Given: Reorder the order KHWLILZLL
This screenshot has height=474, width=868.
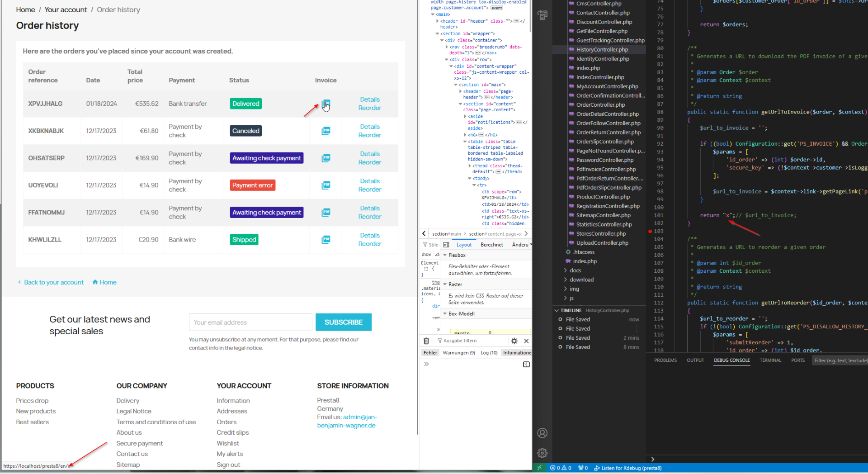Looking at the screenshot, I should click(x=370, y=244).
